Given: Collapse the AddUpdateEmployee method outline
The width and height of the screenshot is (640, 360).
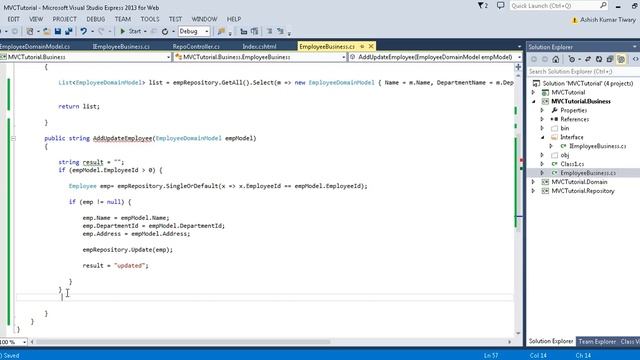Looking at the screenshot, I should (x=13, y=139).
